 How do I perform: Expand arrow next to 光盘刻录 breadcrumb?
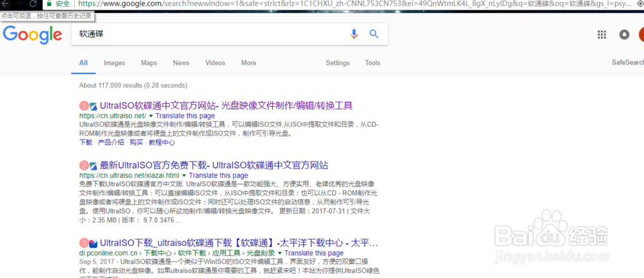point(280,253)
